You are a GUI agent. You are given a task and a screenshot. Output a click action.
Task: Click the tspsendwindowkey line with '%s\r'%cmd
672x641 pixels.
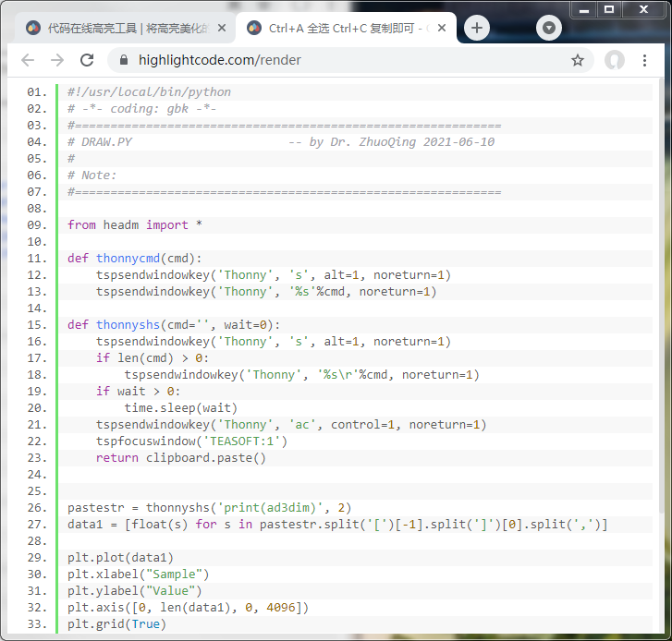(301, 375)
